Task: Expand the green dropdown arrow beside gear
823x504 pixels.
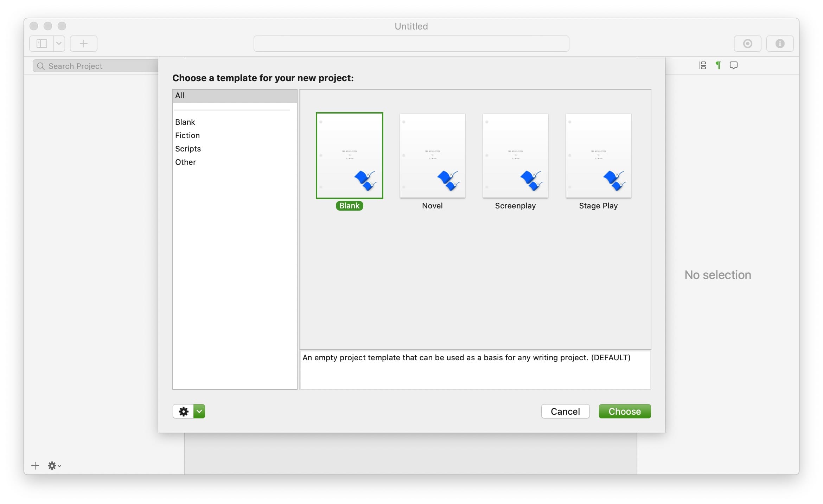Action: point(199,411)
